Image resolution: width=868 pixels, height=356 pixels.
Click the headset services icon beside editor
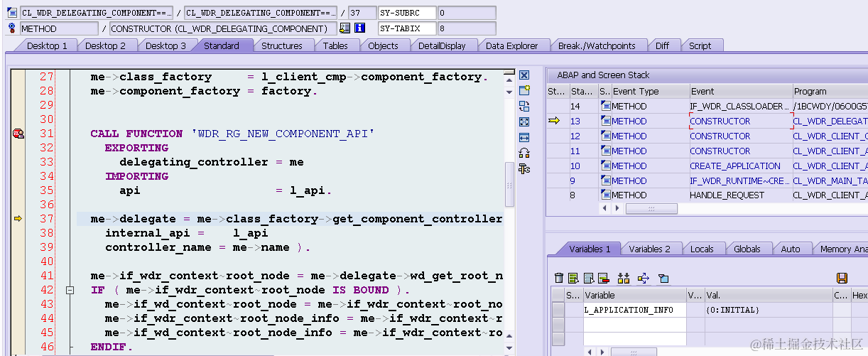pyautogui.click(x=524, y=153)
